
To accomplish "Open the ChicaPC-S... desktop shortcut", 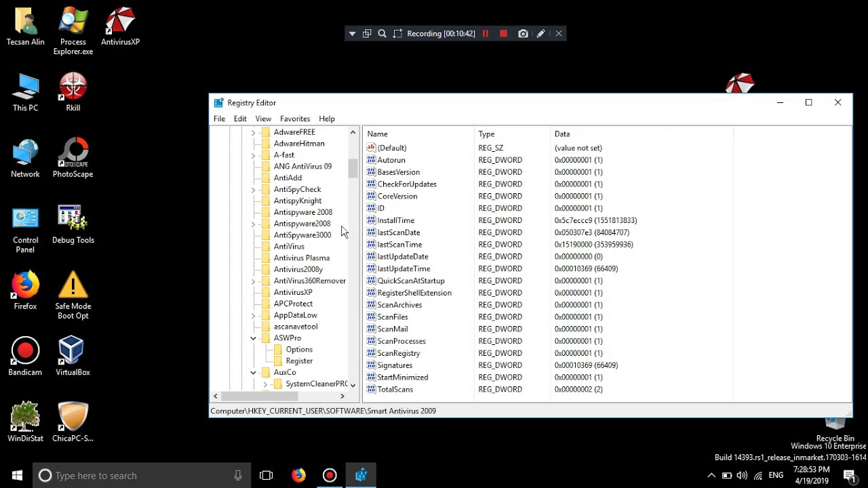I will click(x=73, y=423).
